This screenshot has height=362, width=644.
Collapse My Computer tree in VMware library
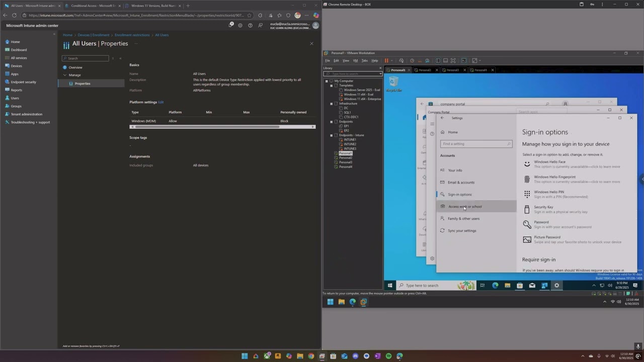coord(327,81)
